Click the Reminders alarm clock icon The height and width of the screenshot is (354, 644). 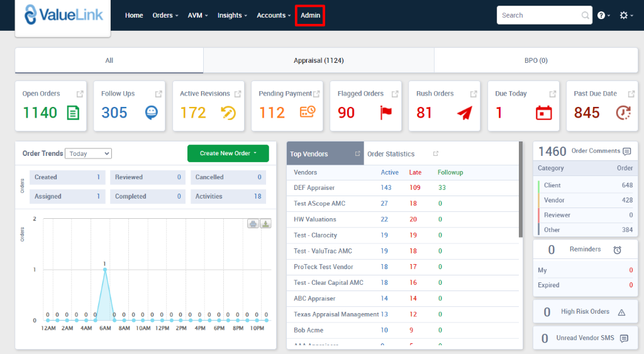[x=618, y=250]
